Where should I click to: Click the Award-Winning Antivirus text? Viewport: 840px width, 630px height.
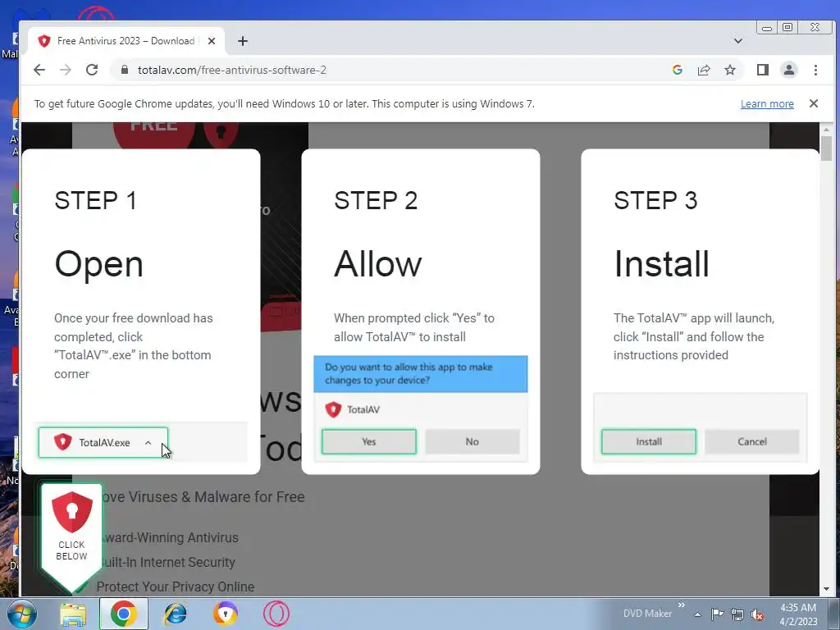[x=169, y=538]
